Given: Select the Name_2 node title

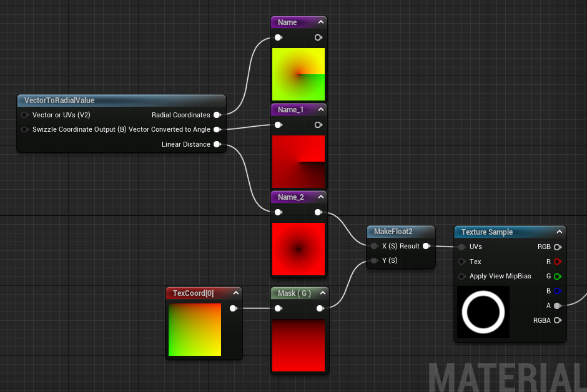Looking at the screenshot, I should 291,197.
